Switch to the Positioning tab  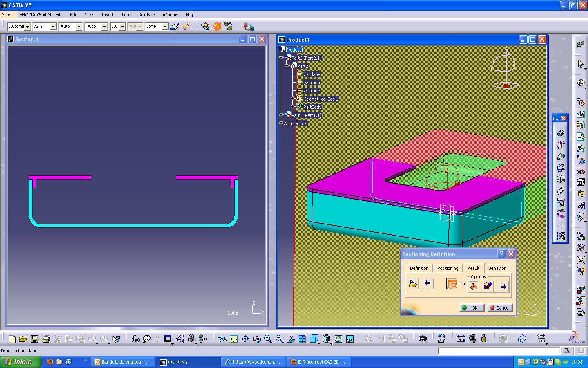tap(448, 268)
